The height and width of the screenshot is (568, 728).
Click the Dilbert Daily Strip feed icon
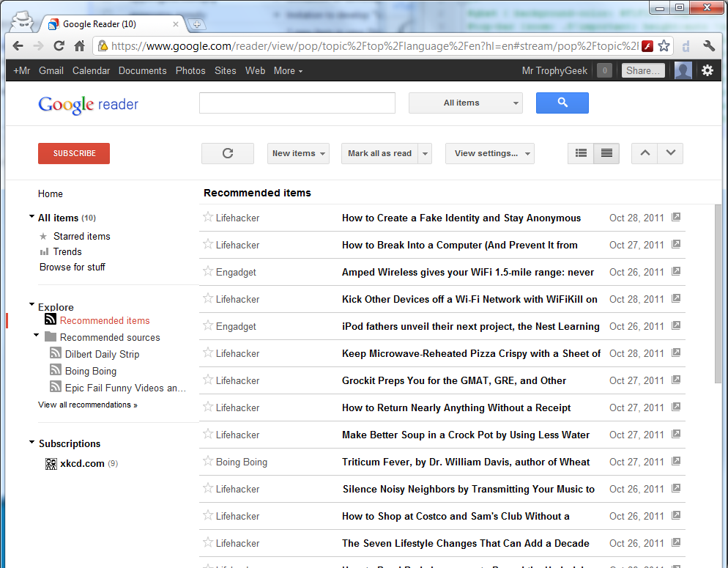[x=55, y=353]
